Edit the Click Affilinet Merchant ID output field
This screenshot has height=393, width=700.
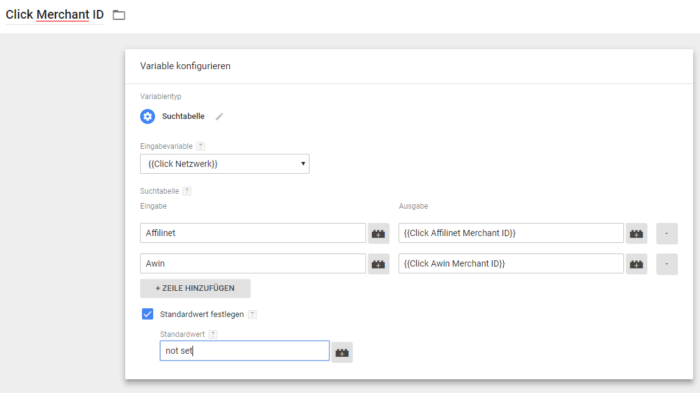pos(511,233)
